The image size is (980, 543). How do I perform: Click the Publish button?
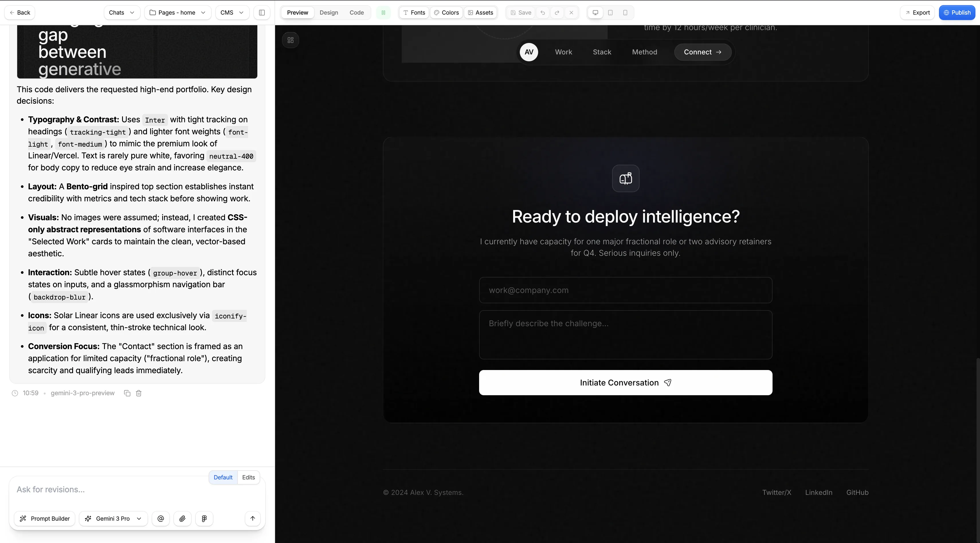957,13
